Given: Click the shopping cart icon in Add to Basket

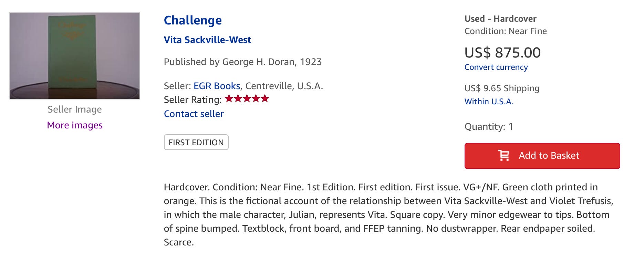Looking at the screenshot, I should click(x=504, y=156).
